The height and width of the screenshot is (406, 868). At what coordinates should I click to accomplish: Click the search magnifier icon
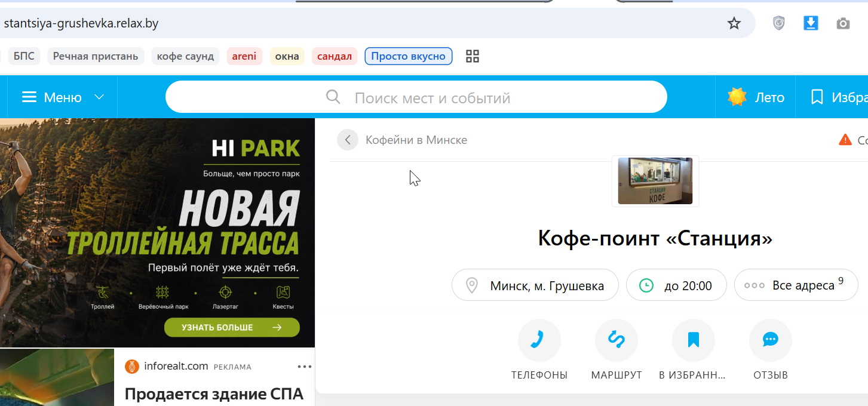click(x=333, y=97)
